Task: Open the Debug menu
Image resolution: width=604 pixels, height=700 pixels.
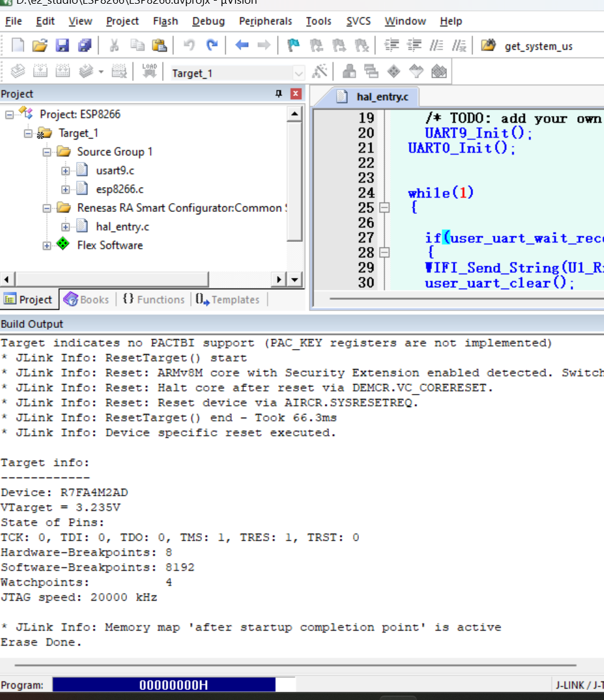Action: [x=208, y=21]
